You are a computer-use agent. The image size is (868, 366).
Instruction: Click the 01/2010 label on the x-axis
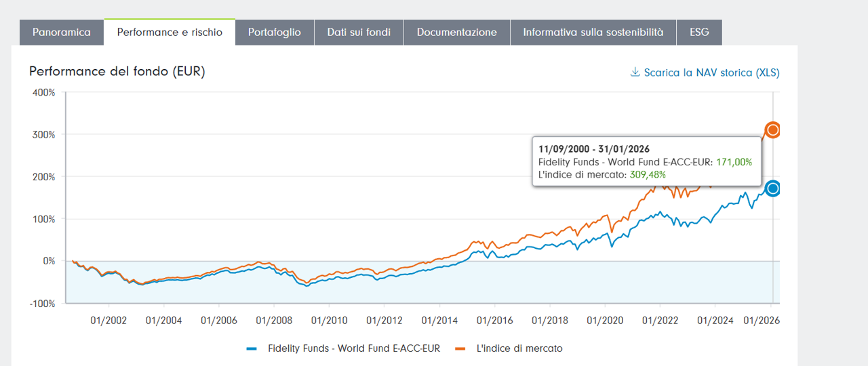click(x=328, y=319)
